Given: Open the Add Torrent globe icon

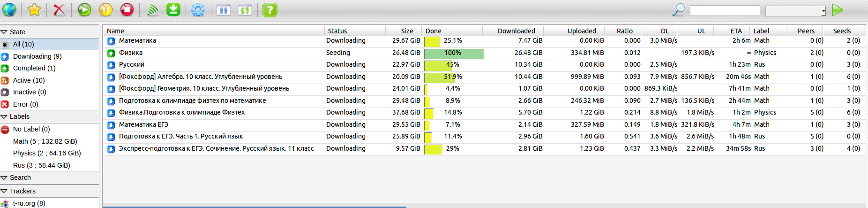Looking at the screenshot, I should pyautogui.click(x=9, y=10).
